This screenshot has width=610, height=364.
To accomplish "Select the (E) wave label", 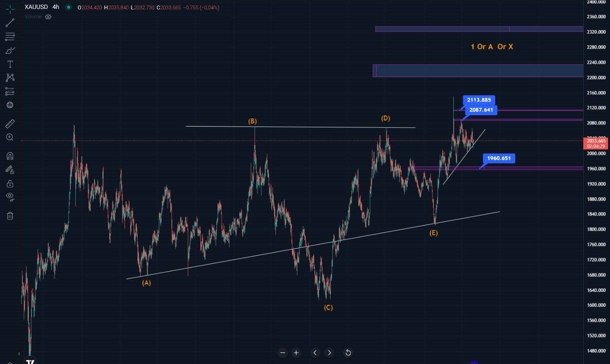I will click(x=433, y=233).
